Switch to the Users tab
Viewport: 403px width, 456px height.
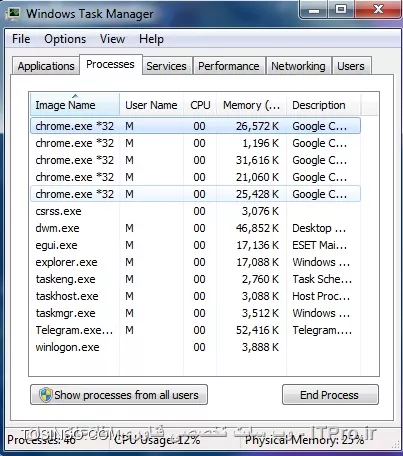click(x=351, y=66)
